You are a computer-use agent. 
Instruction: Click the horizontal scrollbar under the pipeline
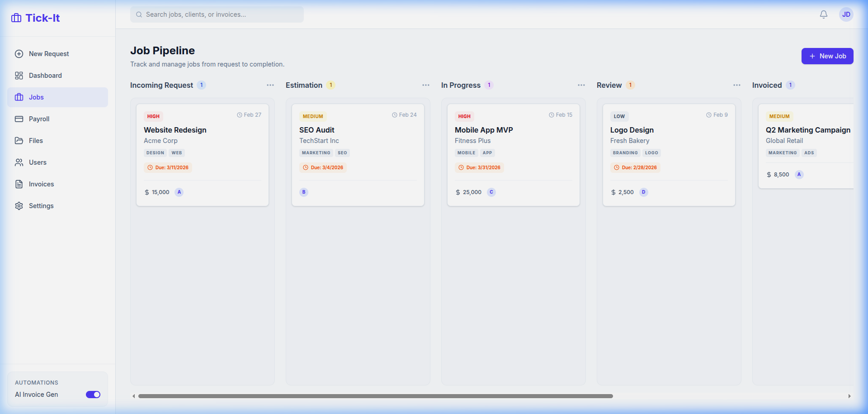[375, 396]
